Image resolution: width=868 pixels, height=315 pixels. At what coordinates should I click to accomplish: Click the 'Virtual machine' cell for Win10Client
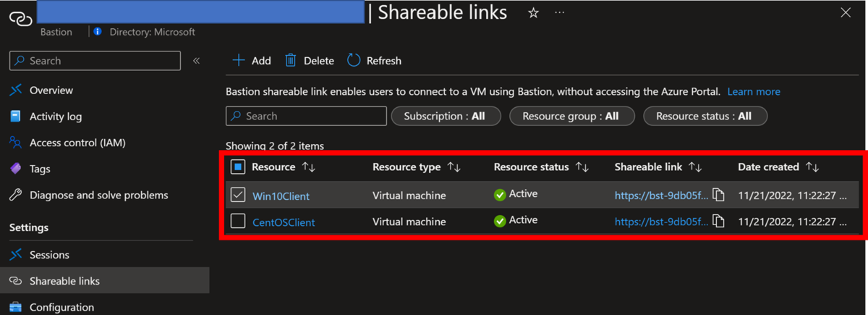click(409, 195)
